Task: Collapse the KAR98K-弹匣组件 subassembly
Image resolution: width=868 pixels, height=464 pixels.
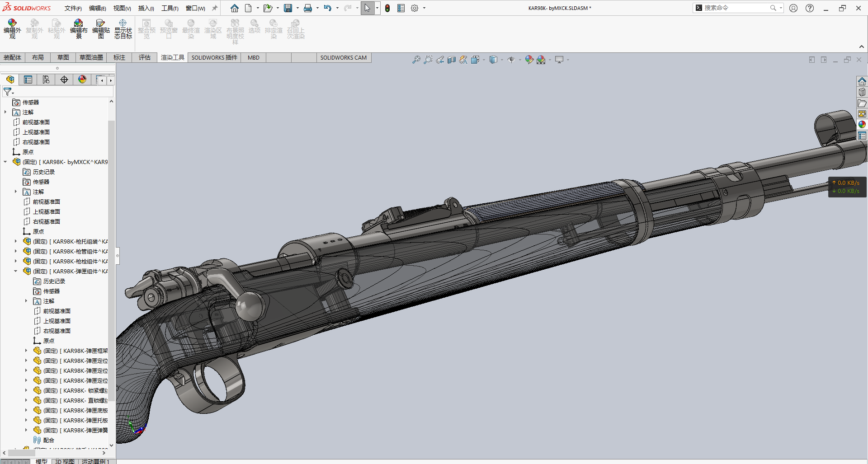Action: pos(16,271)
